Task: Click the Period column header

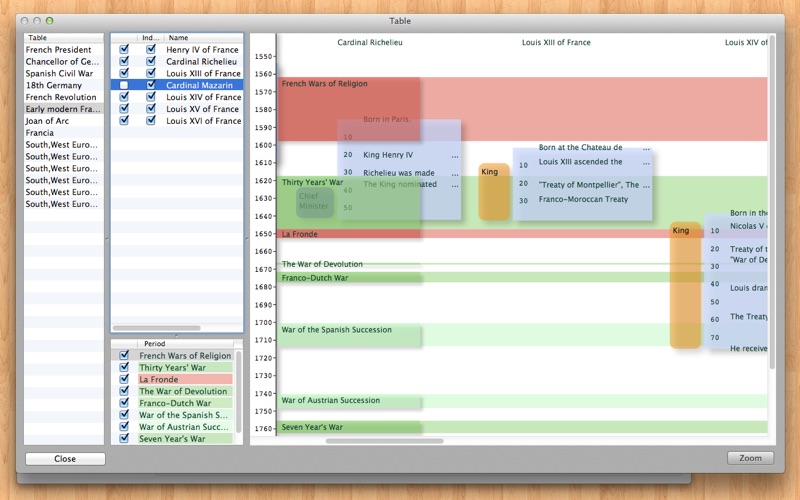Action: [x=186, y=344]
